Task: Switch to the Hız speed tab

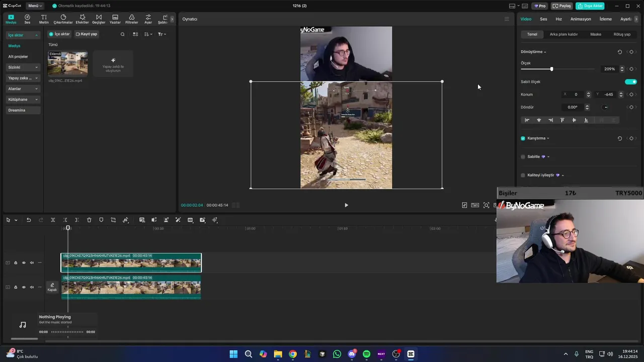Action: tap(558, 19)
